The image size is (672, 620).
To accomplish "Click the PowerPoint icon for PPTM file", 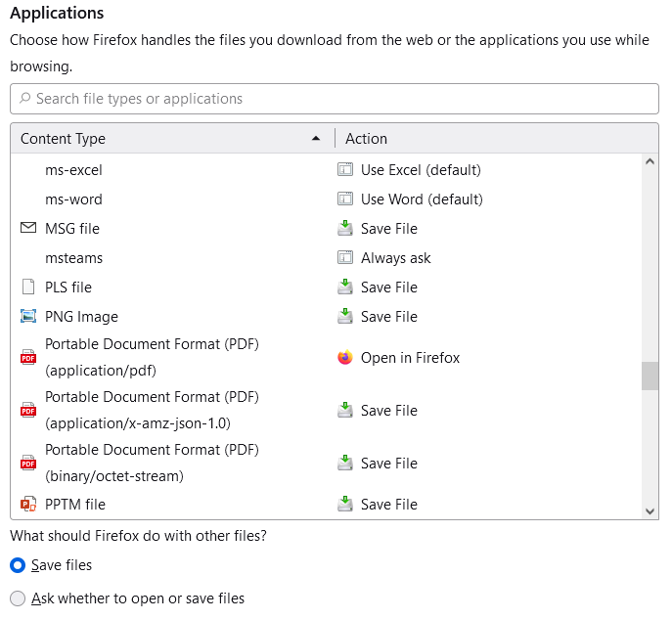I will point(27,505).
